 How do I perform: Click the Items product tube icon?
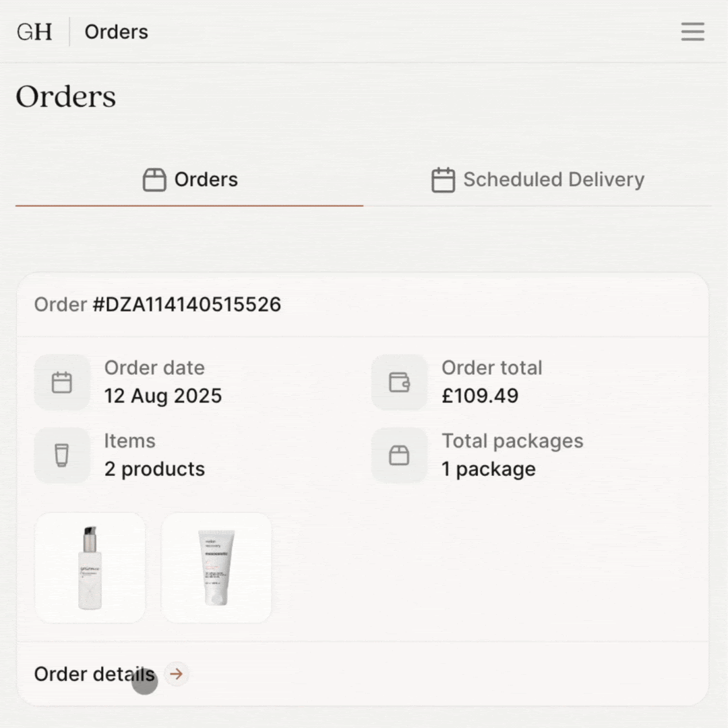coord(62,455)
